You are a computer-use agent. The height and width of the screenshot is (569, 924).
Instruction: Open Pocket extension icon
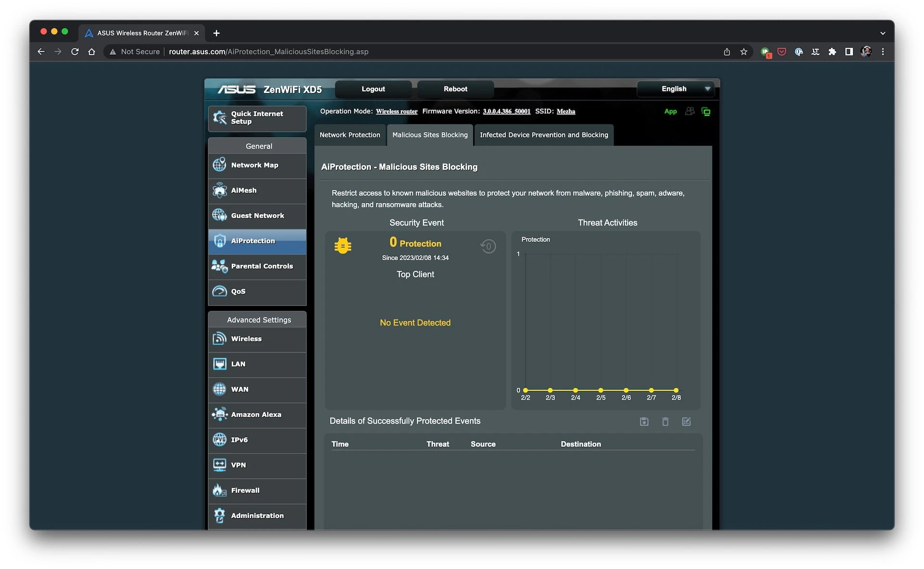pyautogui.click(x=782, y=51)
